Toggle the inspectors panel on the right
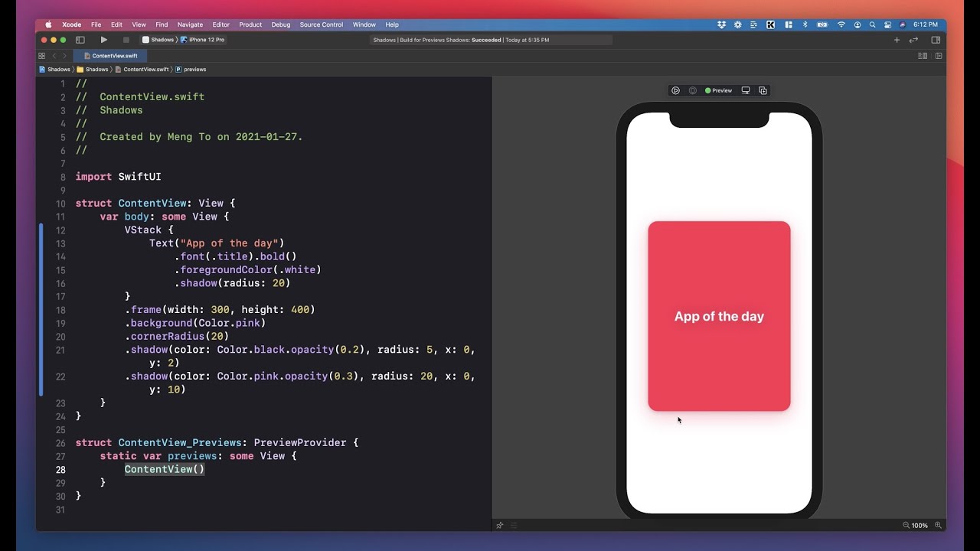 click(x=936, y=40)
